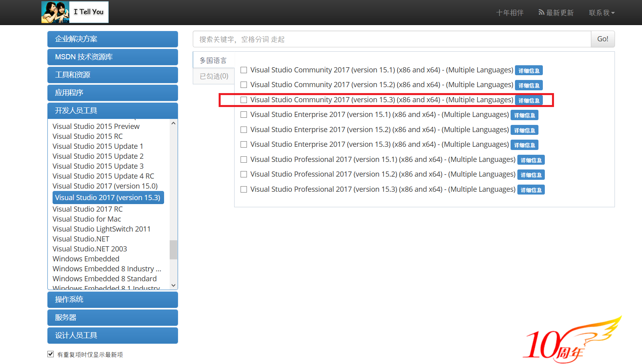Viewport: 642px width, 364px height.
Task: Select Visual Studio LightSwitch 2011
Action: coord(102,229)
